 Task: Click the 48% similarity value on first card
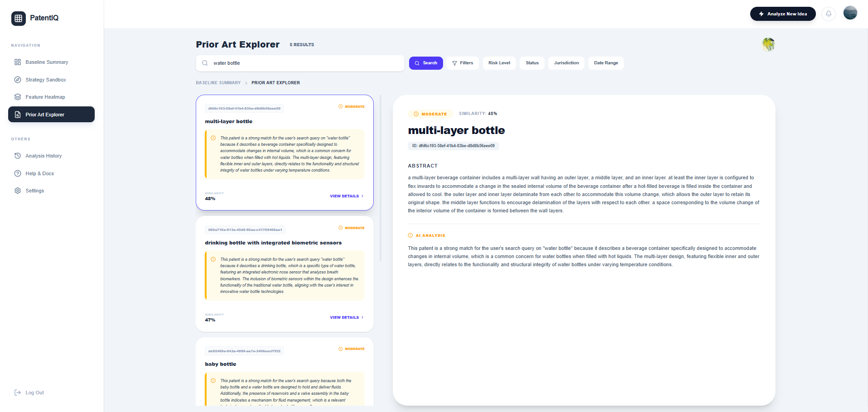[210, 199]
